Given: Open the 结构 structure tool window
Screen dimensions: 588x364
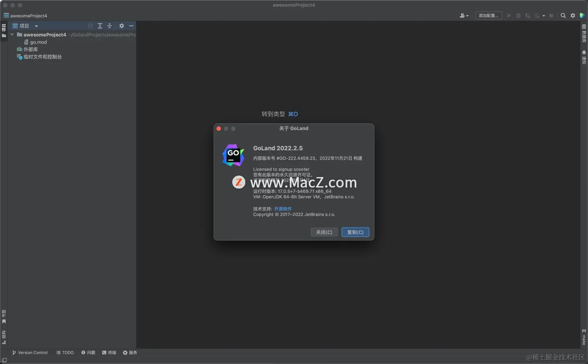Looking at the screenshot, I should (4, 337).
